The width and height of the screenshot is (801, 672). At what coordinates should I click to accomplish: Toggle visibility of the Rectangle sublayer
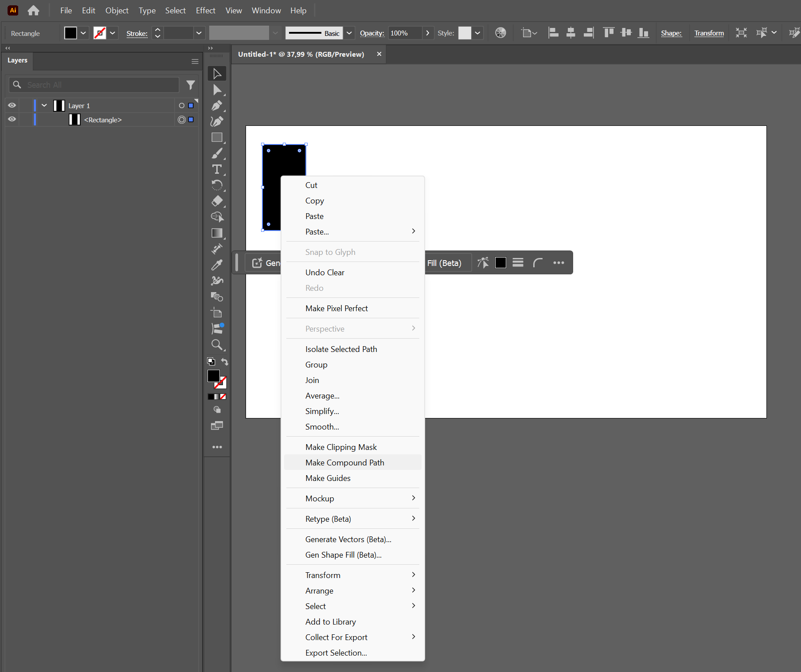pos(12,119)
